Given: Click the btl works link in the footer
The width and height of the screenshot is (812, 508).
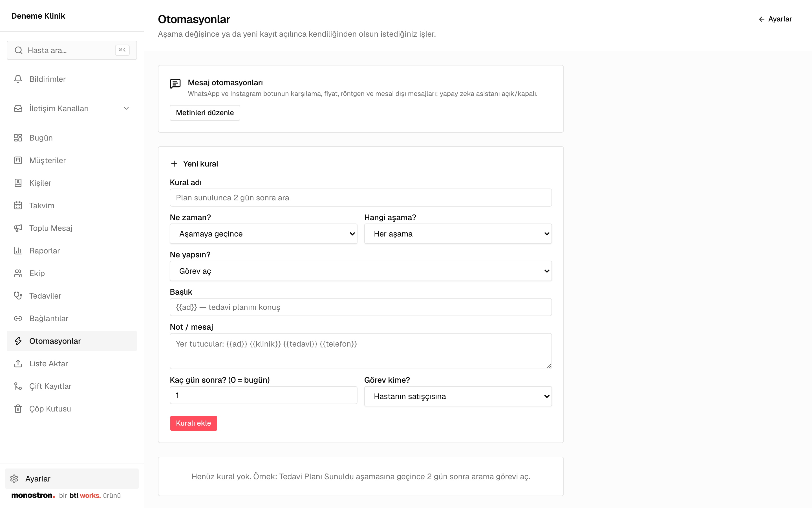Looking at the screenshot, I should [x=85, y=495].
